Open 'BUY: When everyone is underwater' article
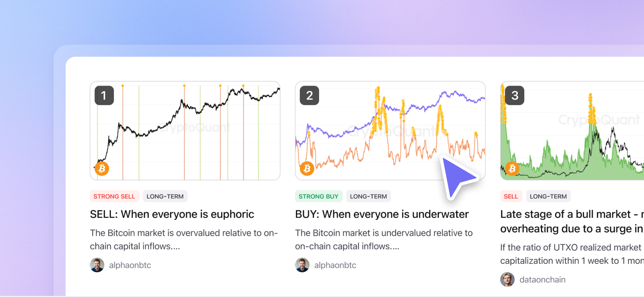The width and height of the screenshot is (644, 297). (x=382, y=214)
